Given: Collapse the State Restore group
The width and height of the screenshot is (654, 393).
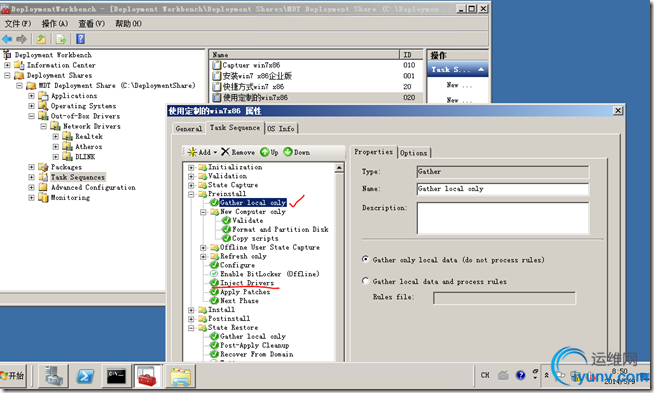Looking at the screenshot, I should (x=191, y=328).
